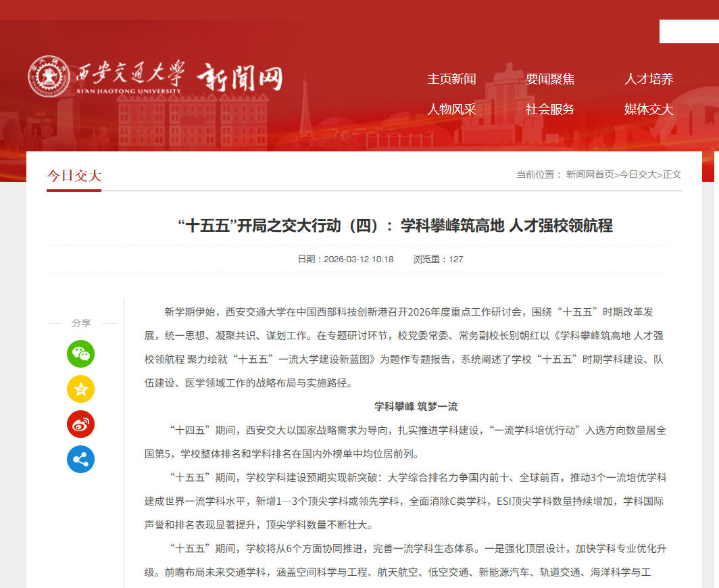Click 今日交大 in the breadcrumb path

pyautogui.click(x=638, y=174)
